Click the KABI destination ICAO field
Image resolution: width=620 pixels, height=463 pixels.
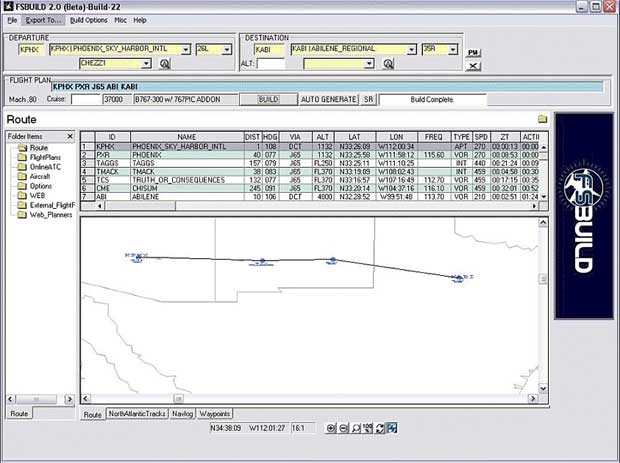coord(269,50)
